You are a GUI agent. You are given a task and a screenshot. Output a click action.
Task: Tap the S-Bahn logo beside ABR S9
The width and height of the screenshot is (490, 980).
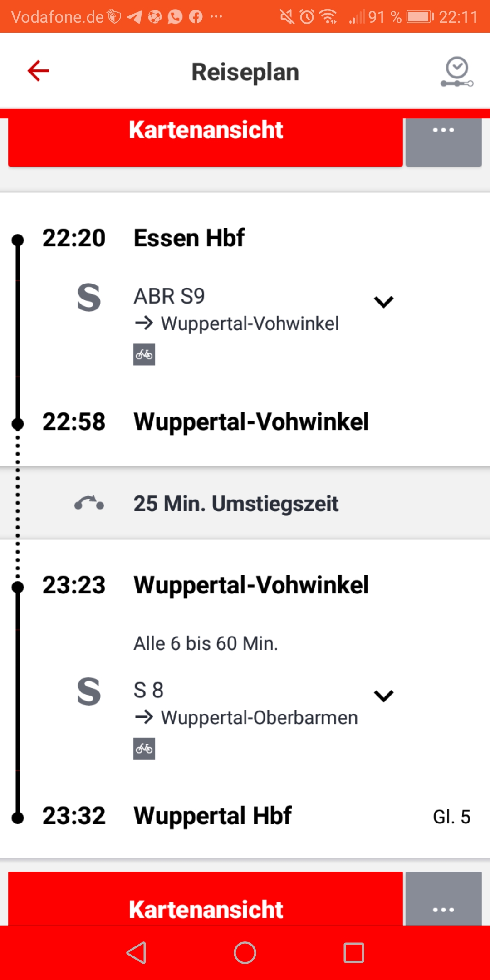coord(89,298)
